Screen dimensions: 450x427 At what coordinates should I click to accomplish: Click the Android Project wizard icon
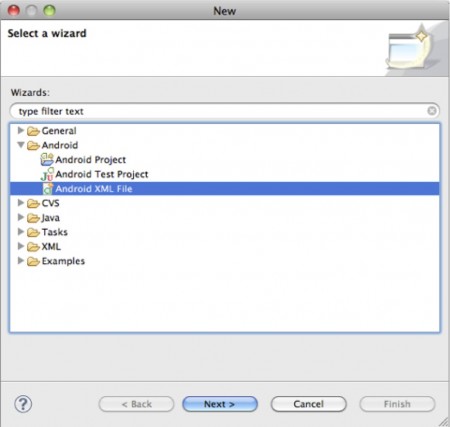[47, 159]
